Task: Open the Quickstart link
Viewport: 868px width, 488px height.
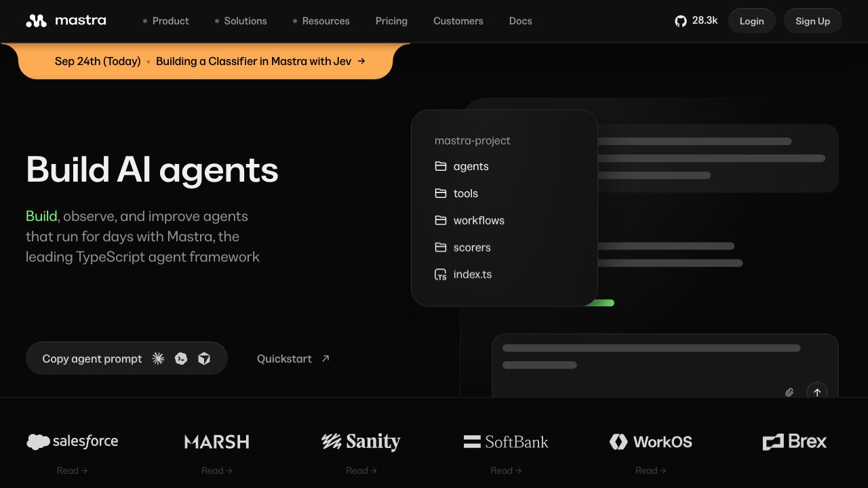Action: tap(294, 359)
